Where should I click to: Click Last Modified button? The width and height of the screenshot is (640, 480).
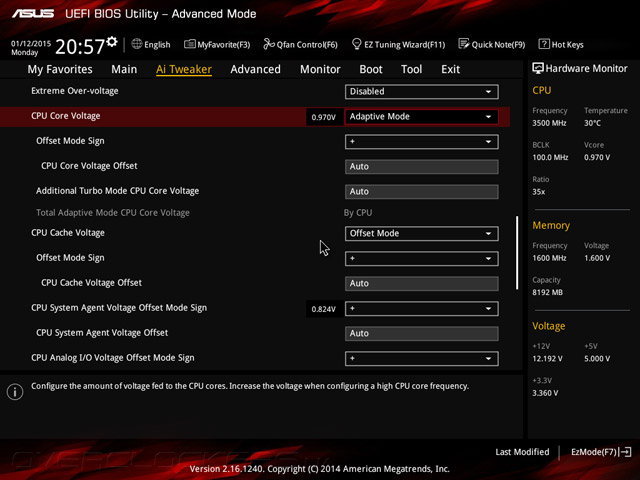[522, 452]
